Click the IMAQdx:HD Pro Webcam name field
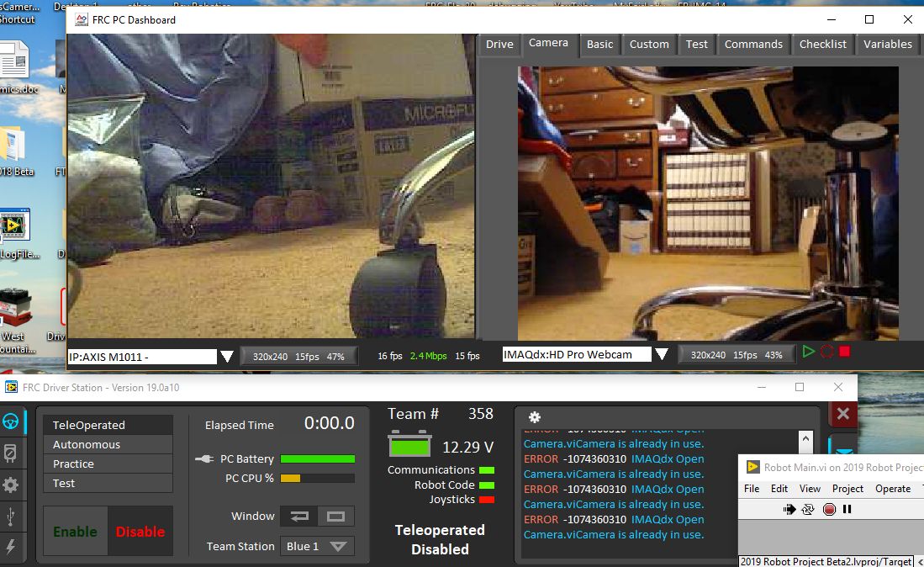Screen dimensions: 924x567 (577, 354)
